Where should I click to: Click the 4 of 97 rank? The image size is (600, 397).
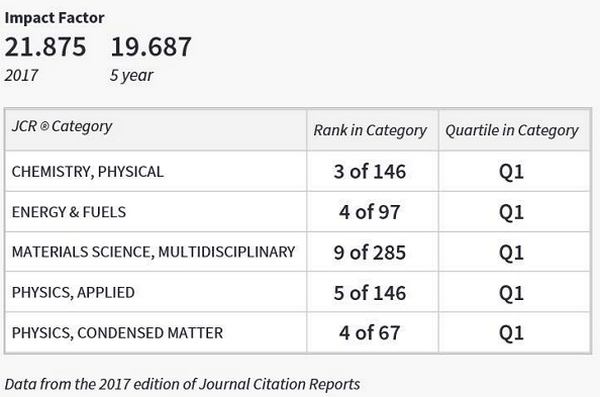point(370,212)
